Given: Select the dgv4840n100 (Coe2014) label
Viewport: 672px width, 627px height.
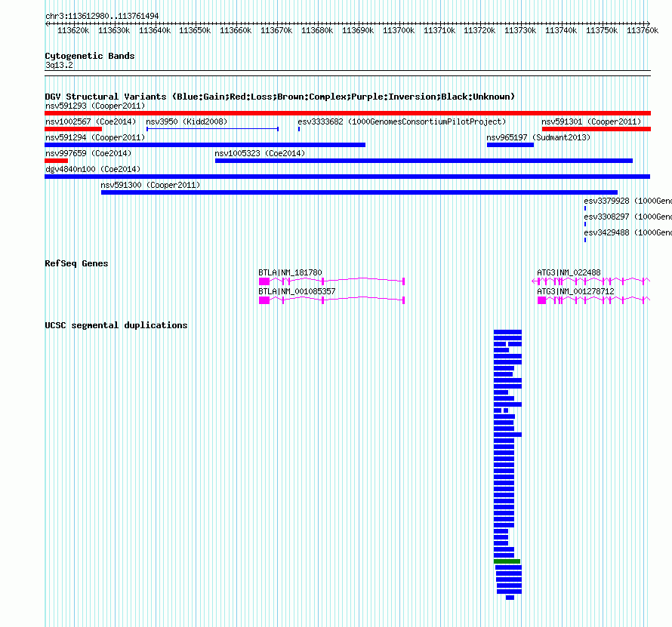Looking at the screenshot, I should coord(93,169).
